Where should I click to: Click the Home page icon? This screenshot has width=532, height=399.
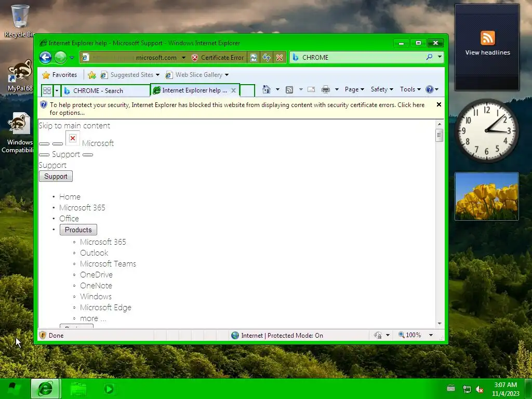[267, 89]
